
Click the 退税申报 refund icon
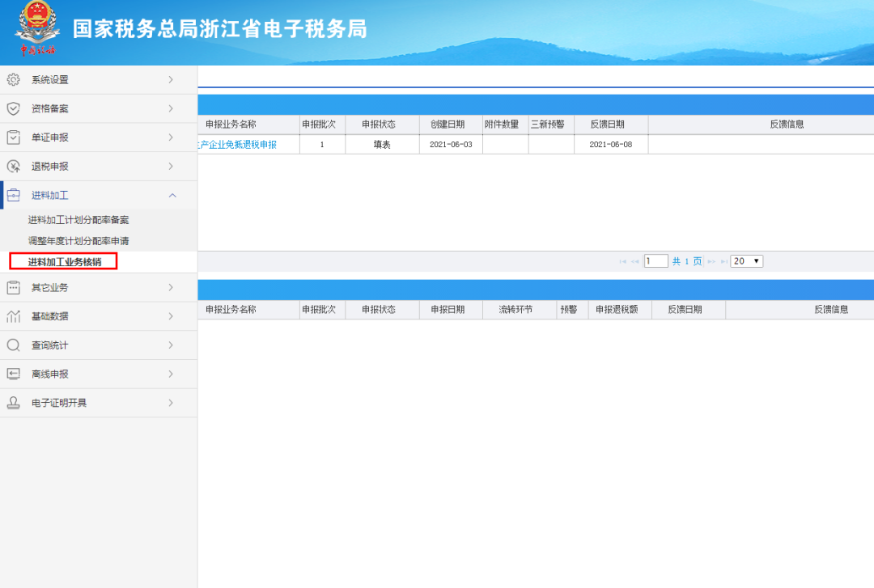coord(14,166)
